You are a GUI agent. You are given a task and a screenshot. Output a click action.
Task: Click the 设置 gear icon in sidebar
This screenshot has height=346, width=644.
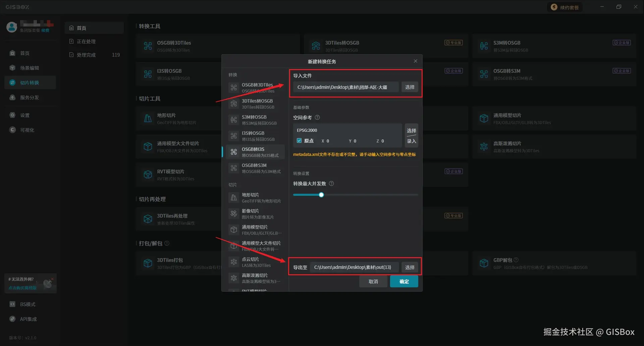tap(12, 115)
